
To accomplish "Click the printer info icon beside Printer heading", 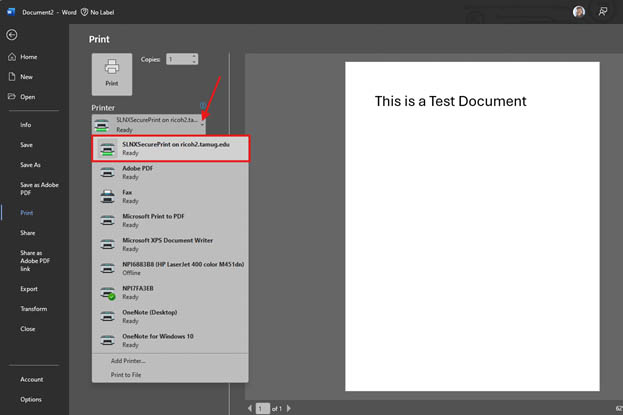I will point(203,106).
